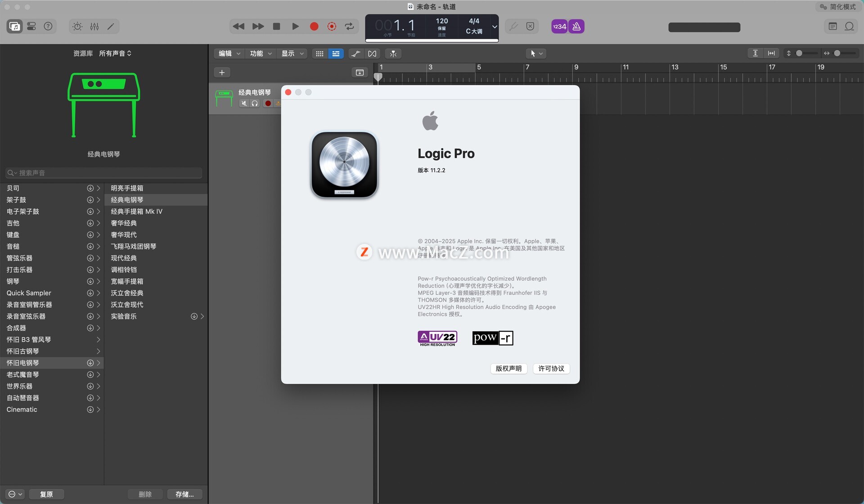Click the pencil Editors icon
Viewport: 864px width, 504px height.
click(x=111, y=27)
